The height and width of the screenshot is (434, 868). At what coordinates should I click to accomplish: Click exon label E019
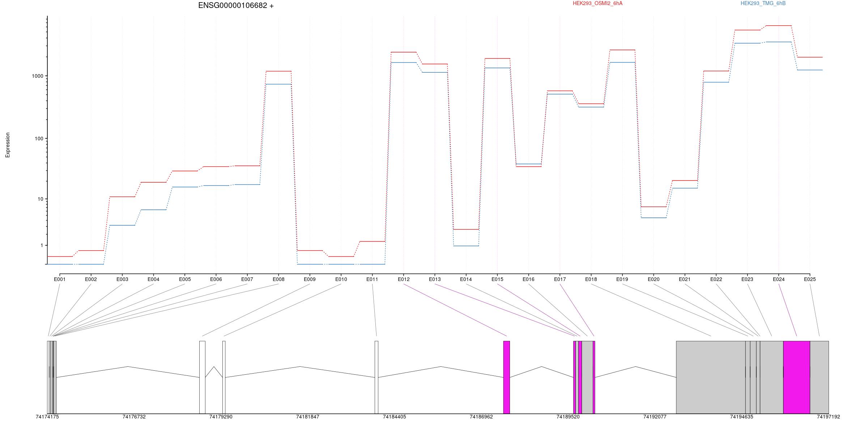(x=622, y=279)
